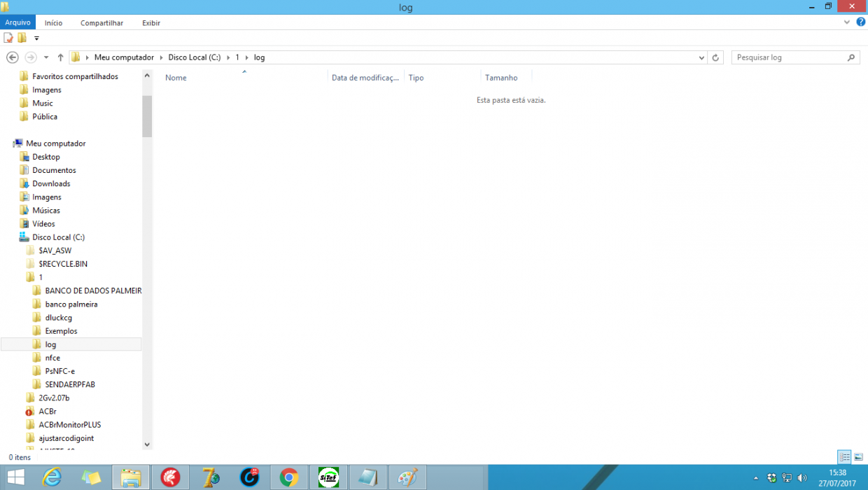Open the recent locations dropdown arrow

click(x=46, y=57)
